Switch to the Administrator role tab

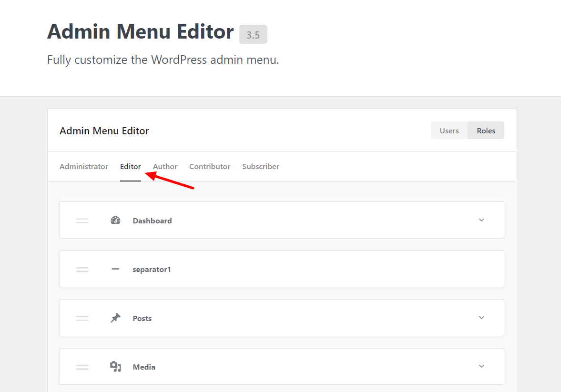pyautogui.click(x=84, y=166)
